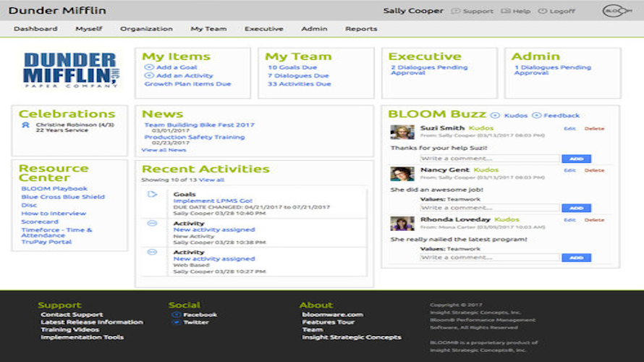644x362 pixels.
Task: Open the Organization menu
Action: tap(146, 29)
